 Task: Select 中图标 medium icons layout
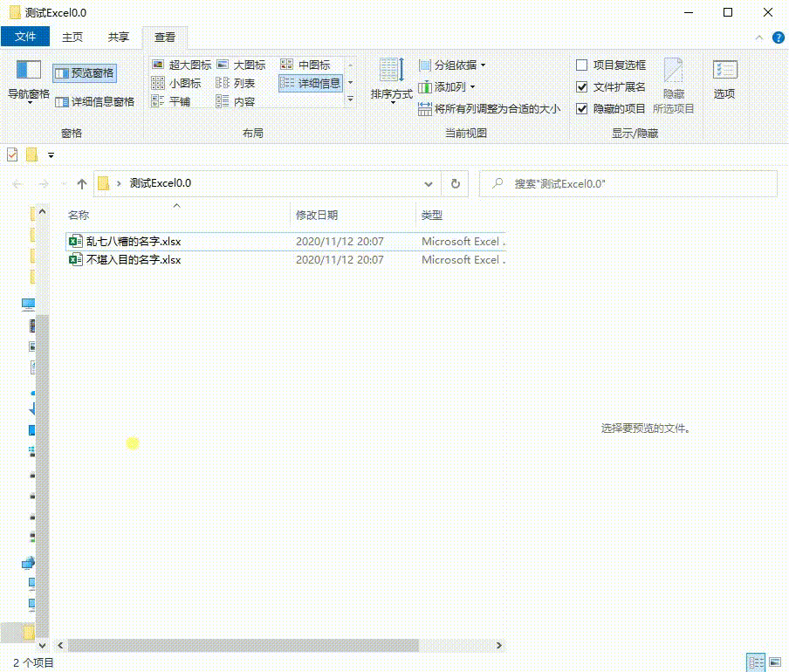coord(306,65)
